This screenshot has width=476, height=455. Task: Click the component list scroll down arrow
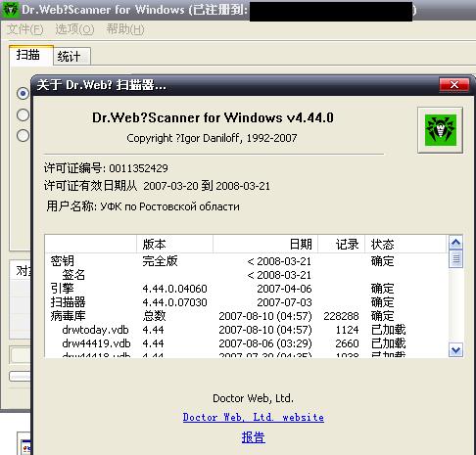(x=455, y=350)
